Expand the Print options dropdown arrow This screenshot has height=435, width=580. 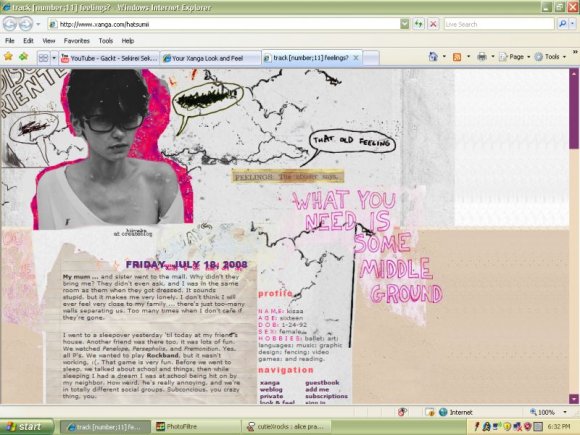[x=493, y=57]
